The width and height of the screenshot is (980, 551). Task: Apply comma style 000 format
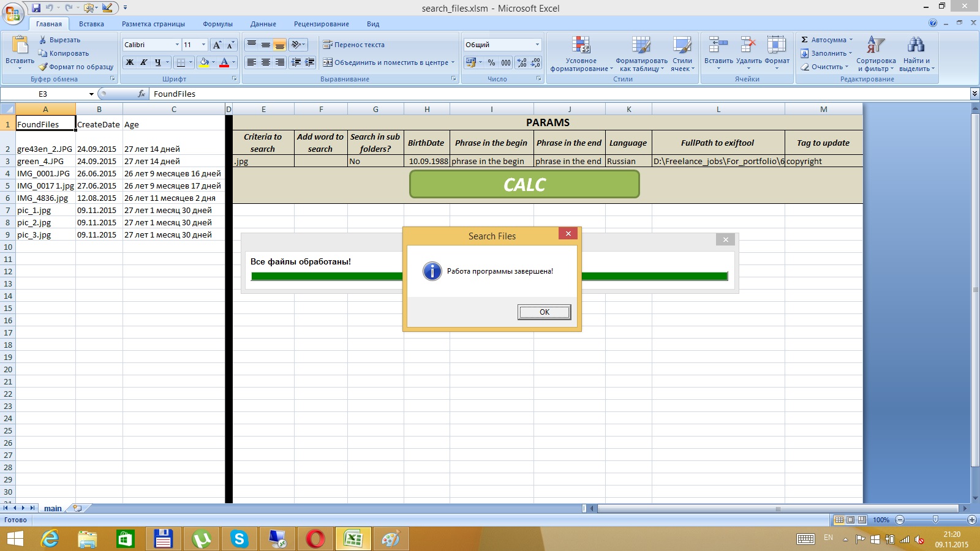pyautogui.click(x=506, y=62)
